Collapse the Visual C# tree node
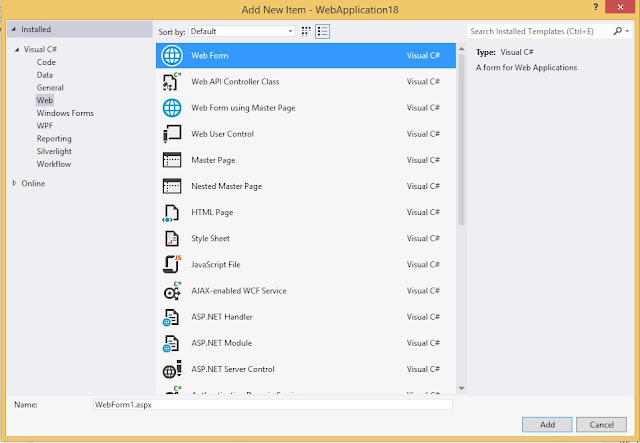 pos(17,50)
